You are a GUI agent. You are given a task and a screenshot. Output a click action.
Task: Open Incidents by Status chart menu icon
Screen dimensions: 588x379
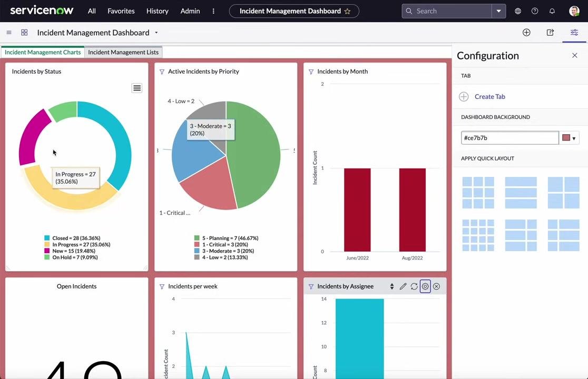pos(137,88)
